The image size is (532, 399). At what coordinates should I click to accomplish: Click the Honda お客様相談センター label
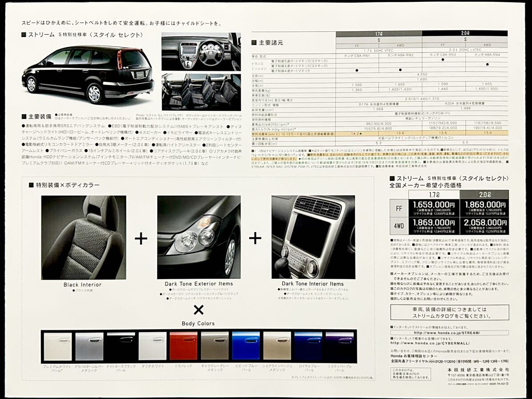coord(414,356)
